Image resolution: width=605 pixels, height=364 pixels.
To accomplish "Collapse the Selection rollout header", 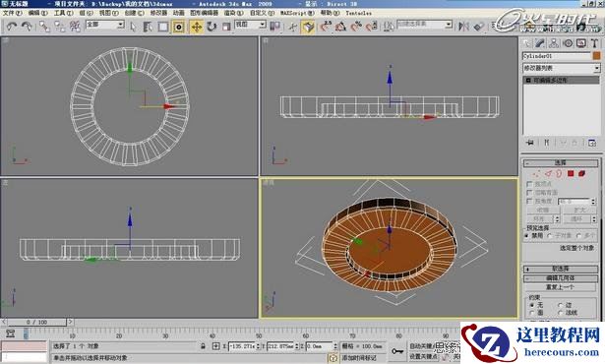I will click(x=561, y=163).
